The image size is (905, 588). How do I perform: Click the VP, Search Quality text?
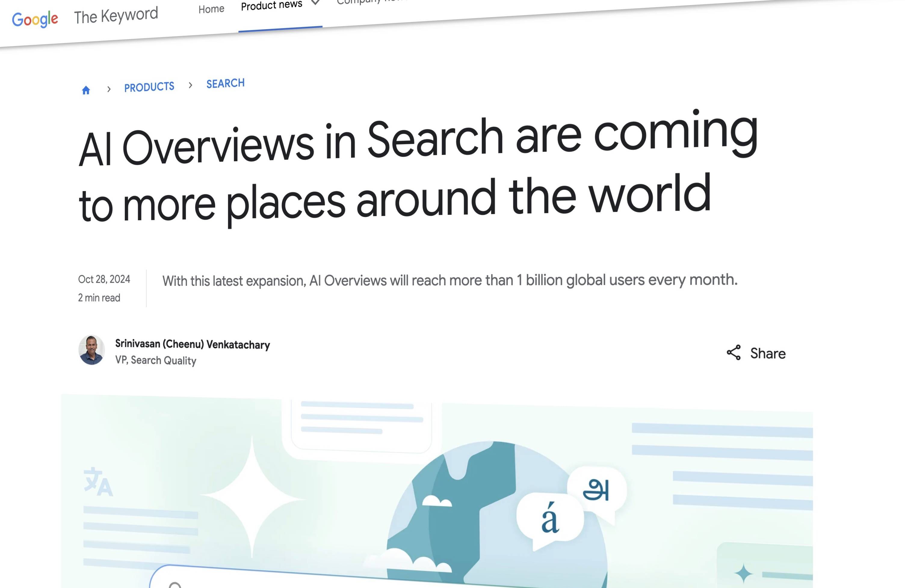[x=156, y=360]
